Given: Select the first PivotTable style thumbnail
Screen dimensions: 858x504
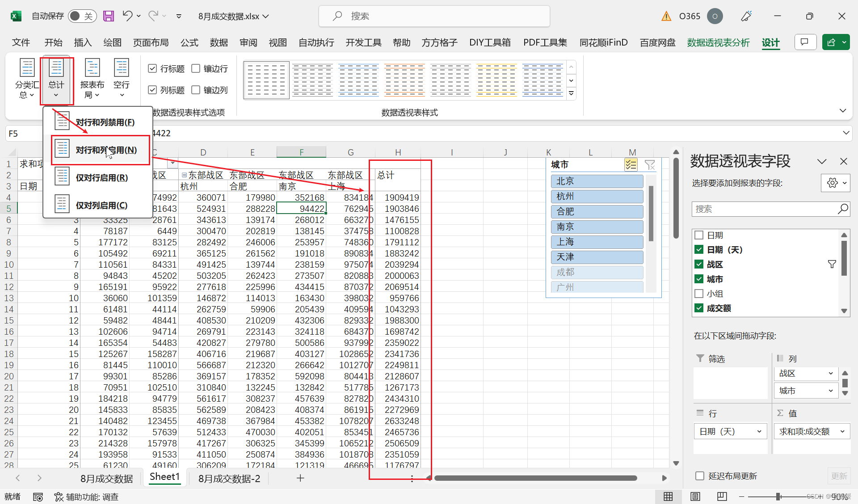Looking at the screenshot, I should 266,80.
